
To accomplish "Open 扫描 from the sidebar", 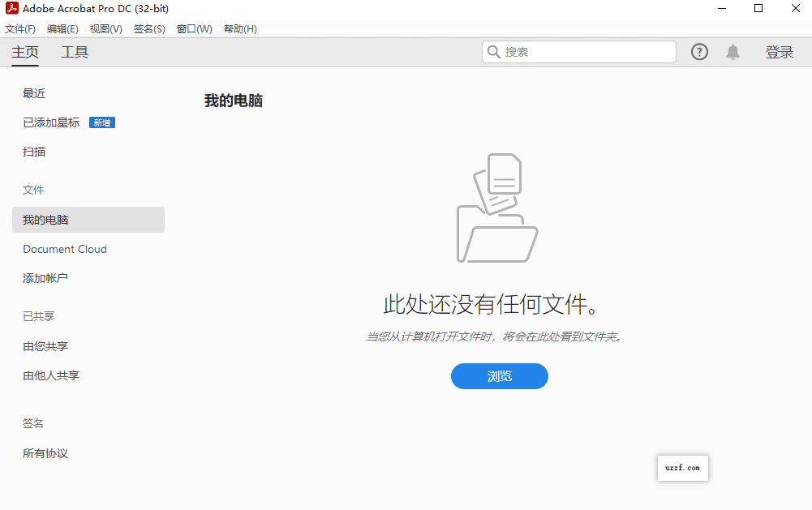I will tap(33, 152).
